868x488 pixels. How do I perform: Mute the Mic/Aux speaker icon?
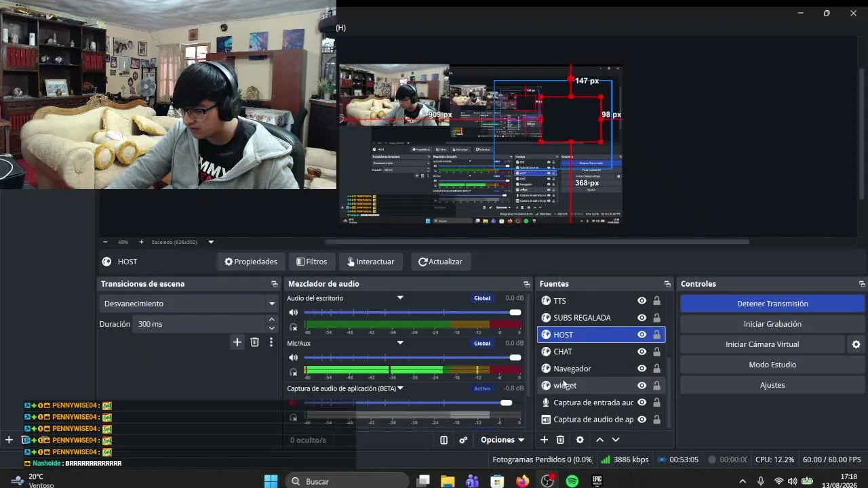coord(293,358)
